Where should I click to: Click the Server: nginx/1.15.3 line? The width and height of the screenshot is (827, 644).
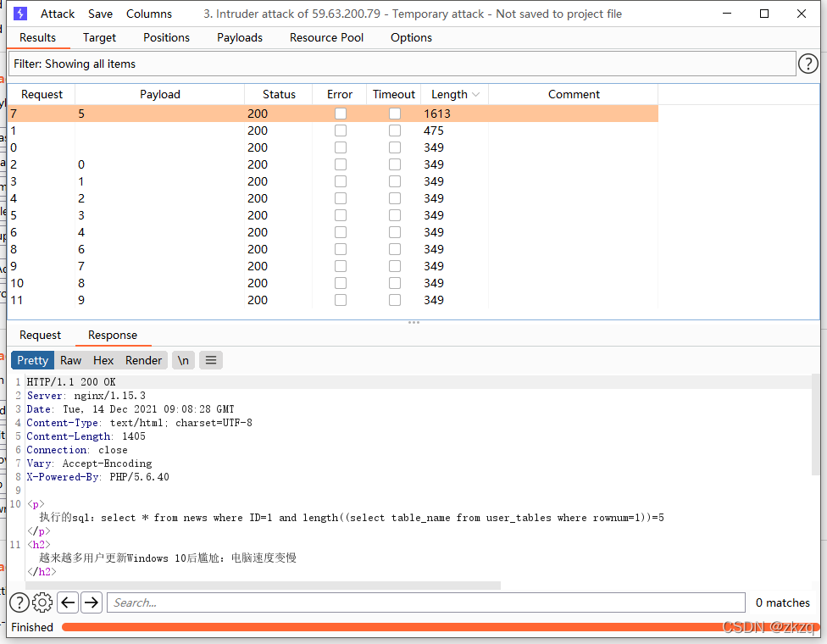point(86,396)
